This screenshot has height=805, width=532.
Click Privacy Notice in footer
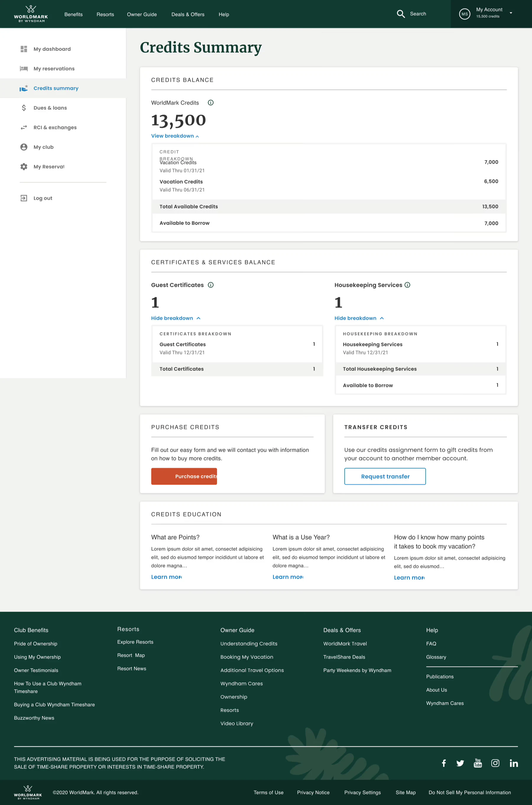pos(314,793)
